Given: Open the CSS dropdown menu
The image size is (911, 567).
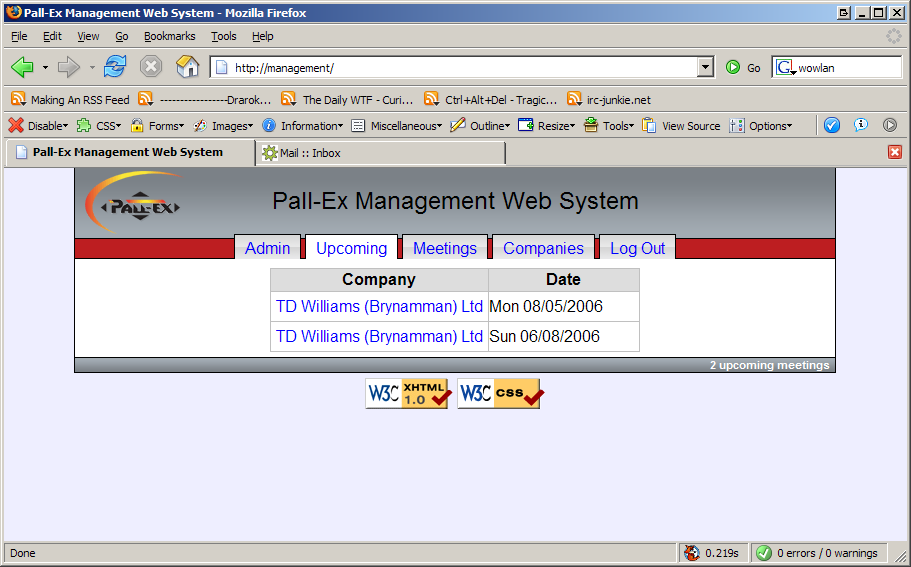Looking at the screenshot, I should [99, 125].
